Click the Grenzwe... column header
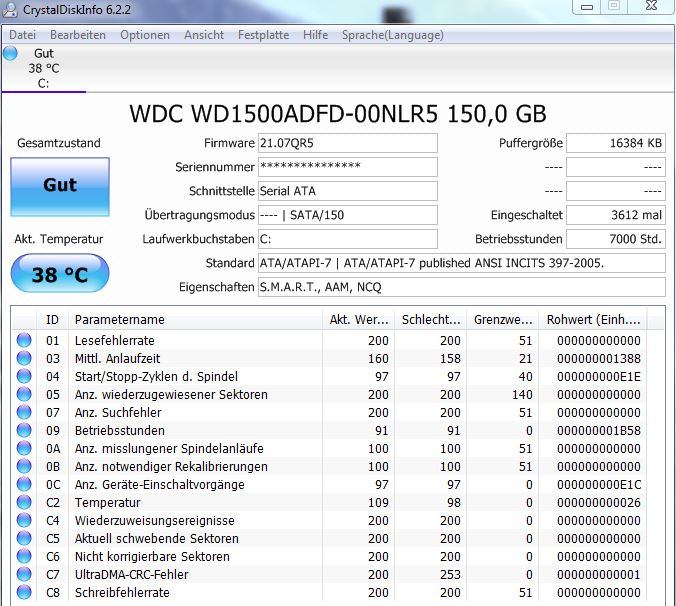 pyautogui.click(x=503, y=320)
